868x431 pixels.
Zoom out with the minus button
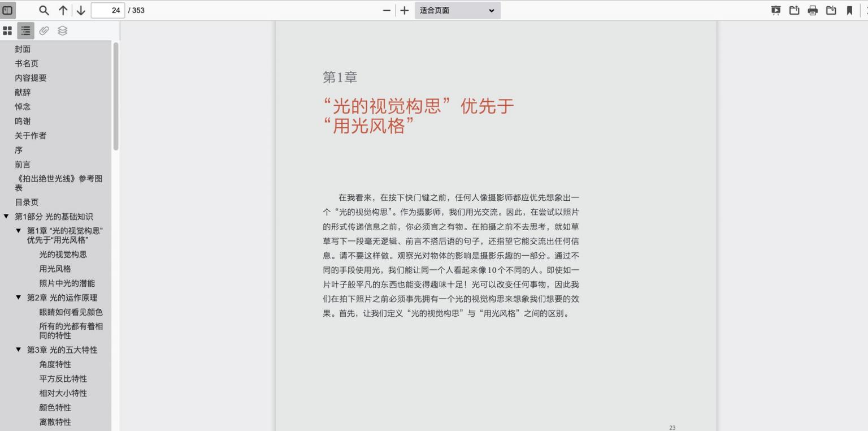pyautogui.click(x=387, y=10)
